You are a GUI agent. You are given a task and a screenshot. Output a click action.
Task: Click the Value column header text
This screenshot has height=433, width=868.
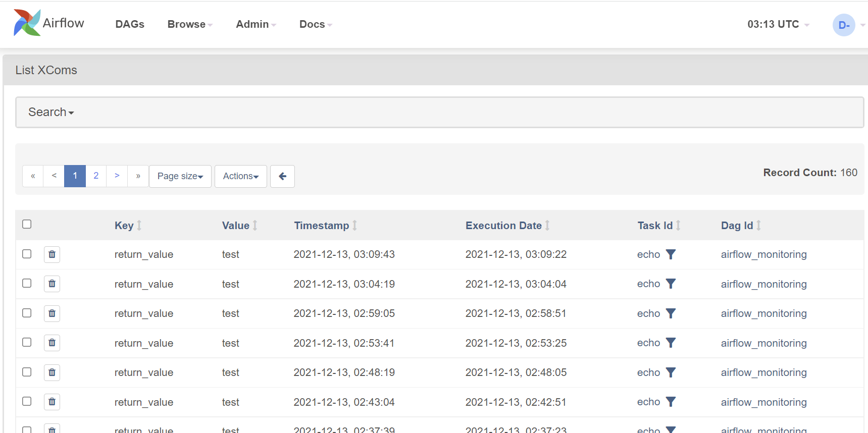point(236,226)
